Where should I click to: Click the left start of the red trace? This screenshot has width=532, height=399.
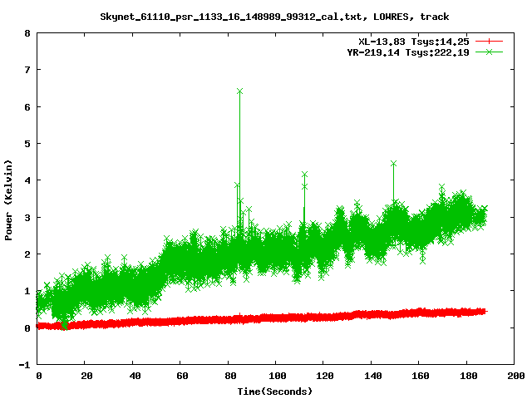40,326
